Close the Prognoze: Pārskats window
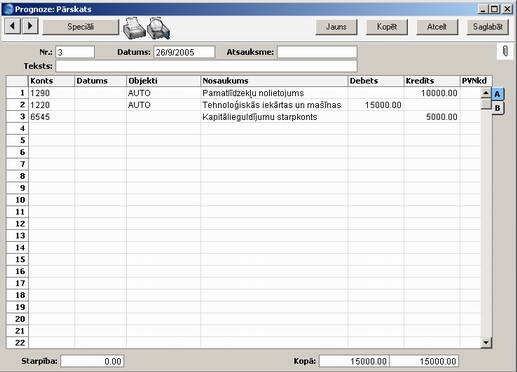 507,9
